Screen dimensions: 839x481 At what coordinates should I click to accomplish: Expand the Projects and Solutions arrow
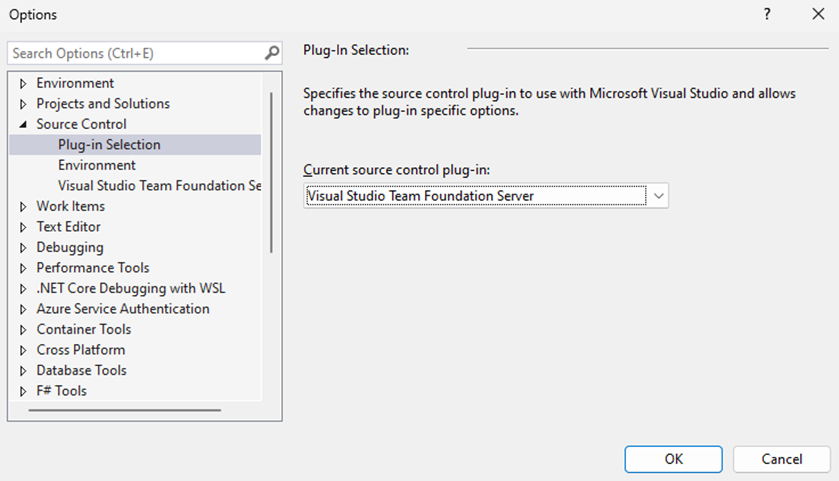(23, 104)
